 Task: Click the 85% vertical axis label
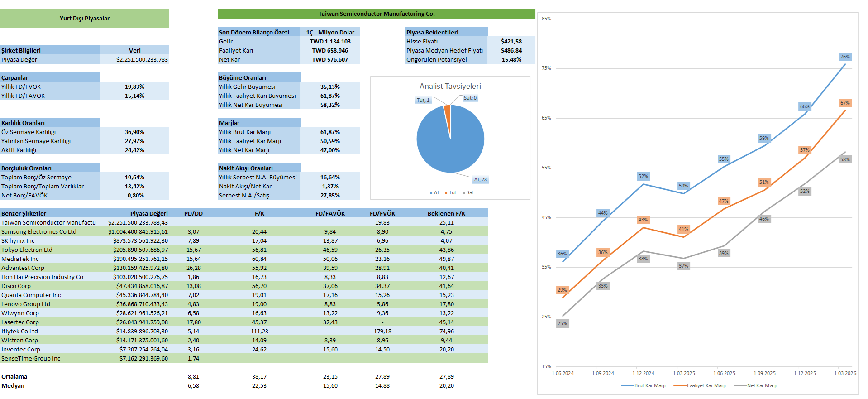(x=546, y=19)
